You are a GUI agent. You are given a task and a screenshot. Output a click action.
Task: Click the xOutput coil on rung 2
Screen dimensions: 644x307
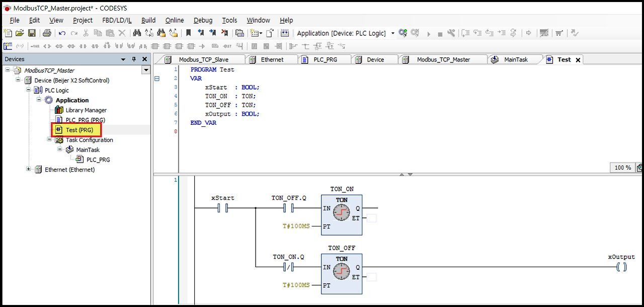(x=622, y=267)
